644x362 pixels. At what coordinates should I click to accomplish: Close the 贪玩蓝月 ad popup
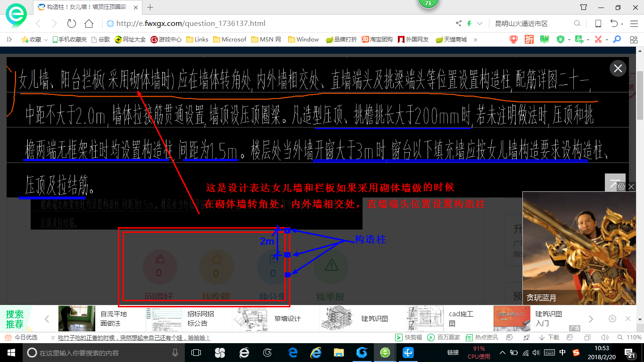click(x=632, y=187)
